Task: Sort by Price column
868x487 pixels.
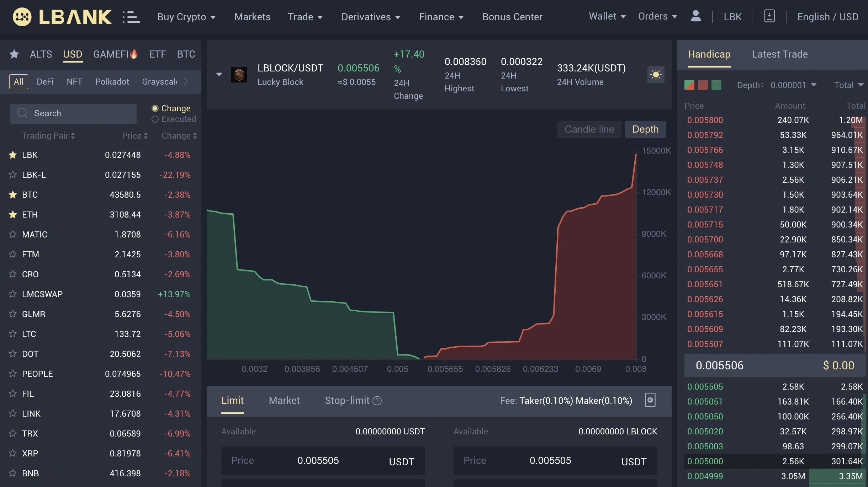Action: (135, 135)
